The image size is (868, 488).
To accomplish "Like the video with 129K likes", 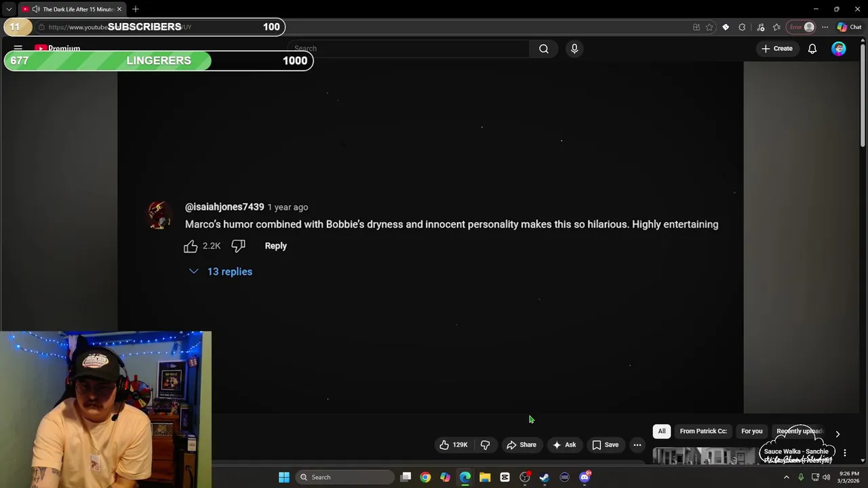I will coord(453,445).
